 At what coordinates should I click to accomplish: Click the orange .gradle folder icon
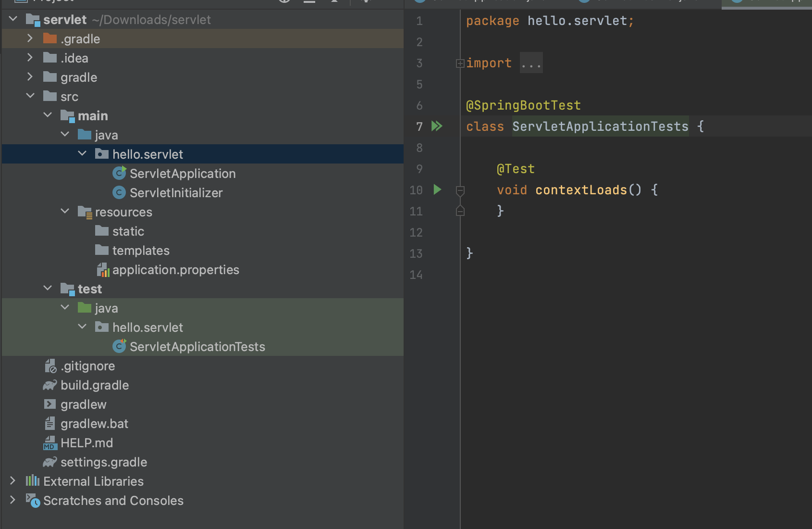50,38
